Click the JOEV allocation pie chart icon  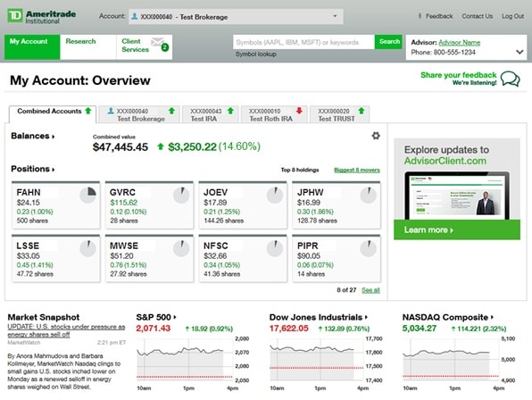click(x=275, y=195)
